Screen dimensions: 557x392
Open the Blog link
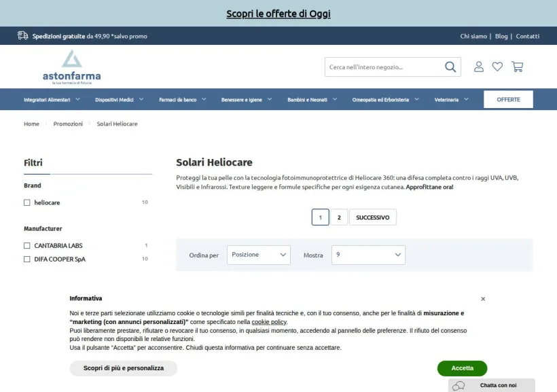click(501, 36)
